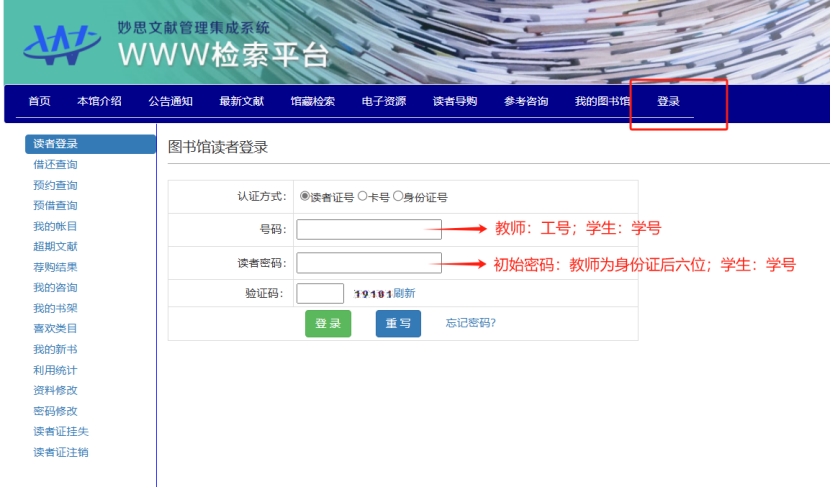
Task: Open 首页 in the navigation bar
Action: [x=39, y=102]
